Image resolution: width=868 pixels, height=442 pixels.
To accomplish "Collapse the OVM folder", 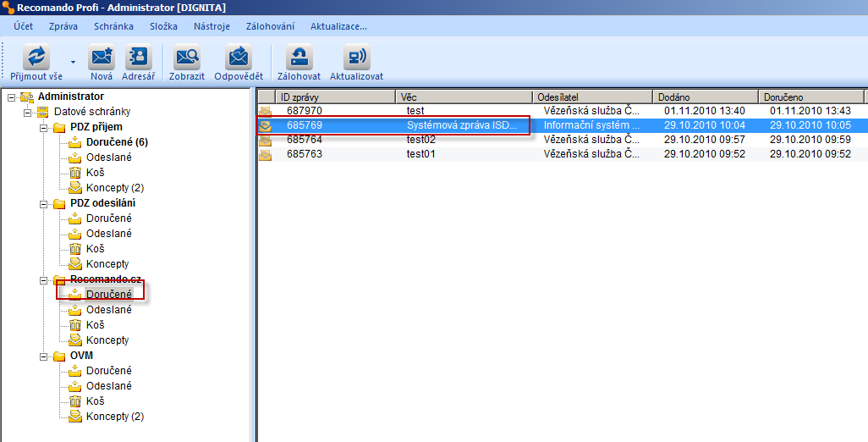I will point(44,356).
